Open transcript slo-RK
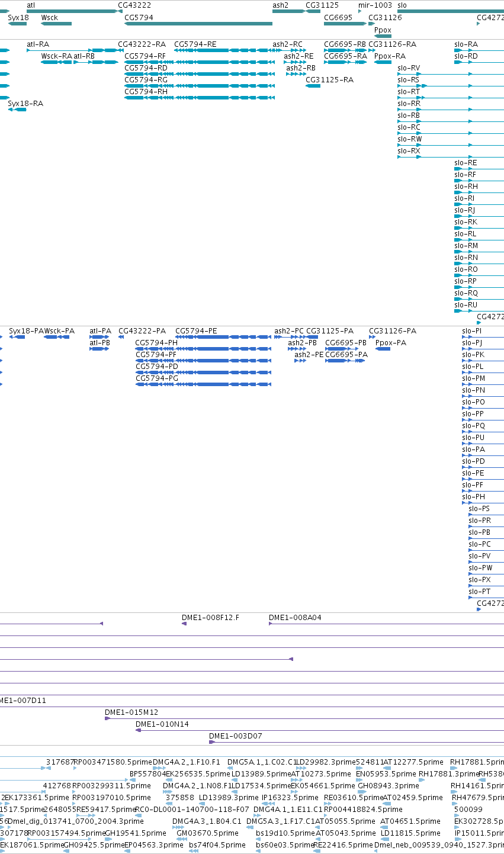504x854 pixels. click(466, 222)
